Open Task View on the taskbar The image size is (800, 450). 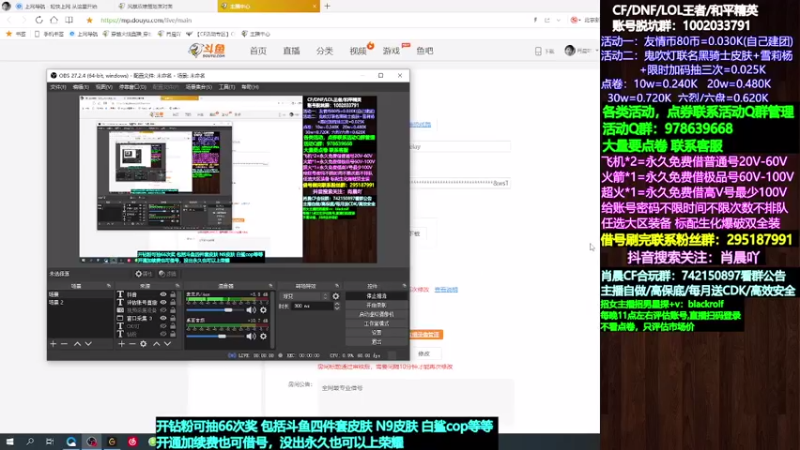tap(49, 442)
